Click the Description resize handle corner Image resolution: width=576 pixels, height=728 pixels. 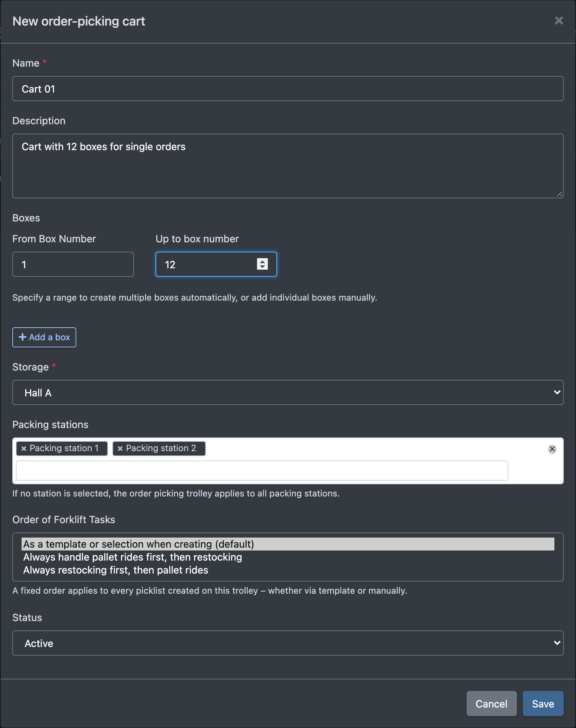point(559,194)
